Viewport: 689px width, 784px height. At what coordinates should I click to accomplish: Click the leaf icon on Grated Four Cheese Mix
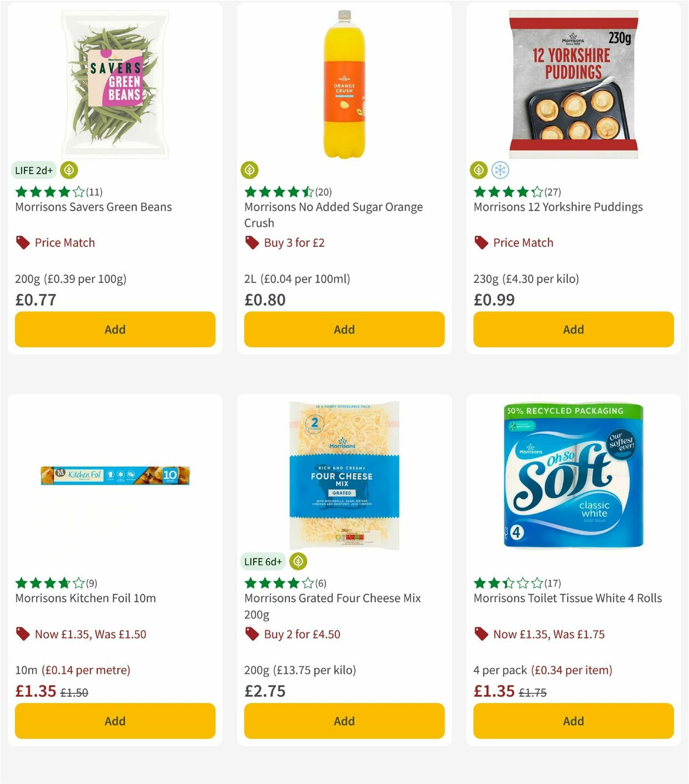click(298, 561)
